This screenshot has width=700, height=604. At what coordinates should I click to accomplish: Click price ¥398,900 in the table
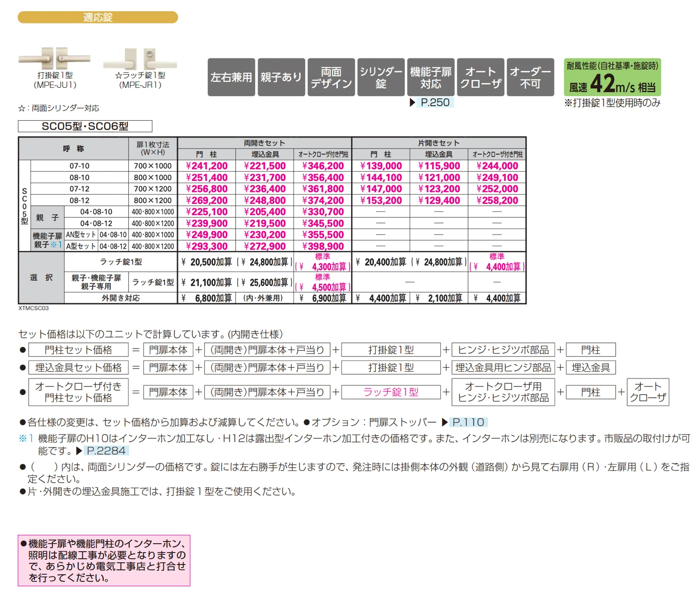[x=323, y=247]
